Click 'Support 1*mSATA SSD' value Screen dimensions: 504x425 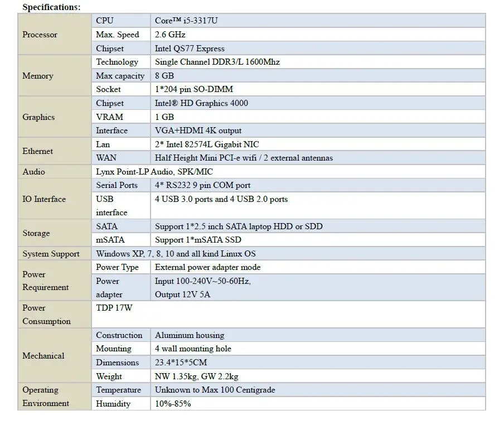coord(198,240)
